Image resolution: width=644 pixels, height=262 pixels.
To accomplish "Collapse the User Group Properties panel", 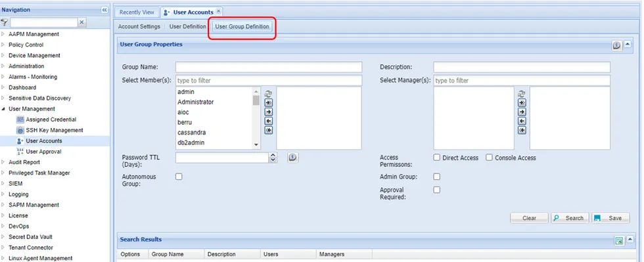I will (x=628, y=45).
